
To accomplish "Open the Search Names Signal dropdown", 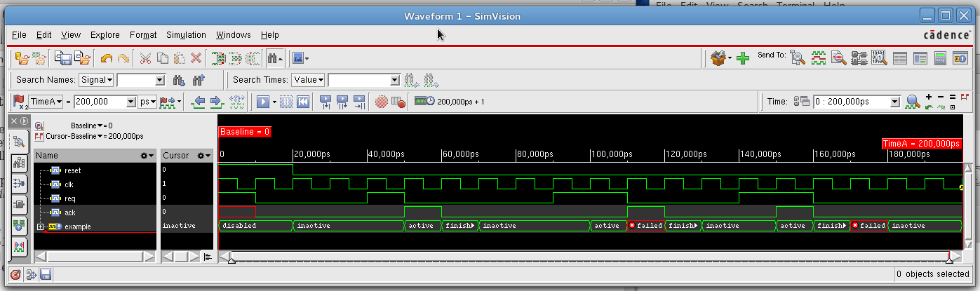I will pyautogui.click(x=96, y=80).
